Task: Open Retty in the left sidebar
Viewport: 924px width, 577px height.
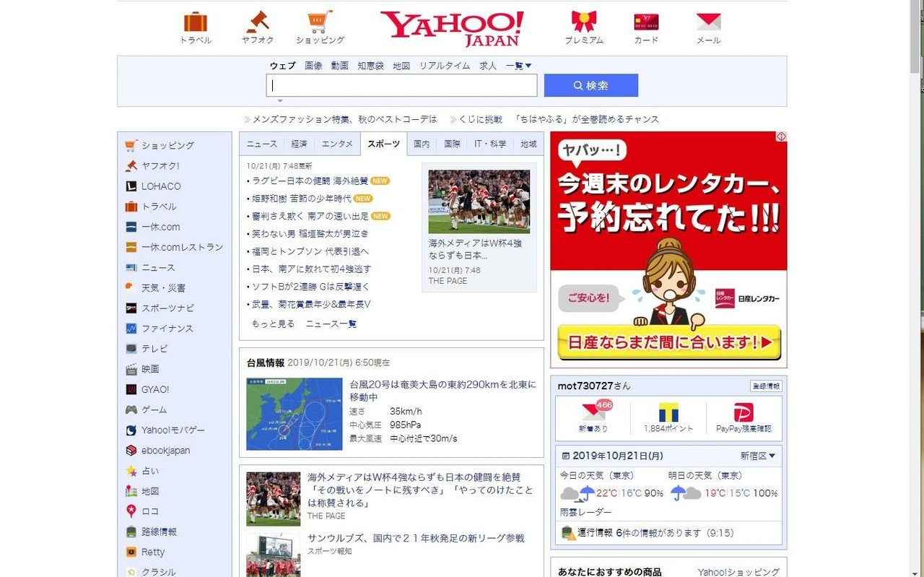Action: pos(153,552)
